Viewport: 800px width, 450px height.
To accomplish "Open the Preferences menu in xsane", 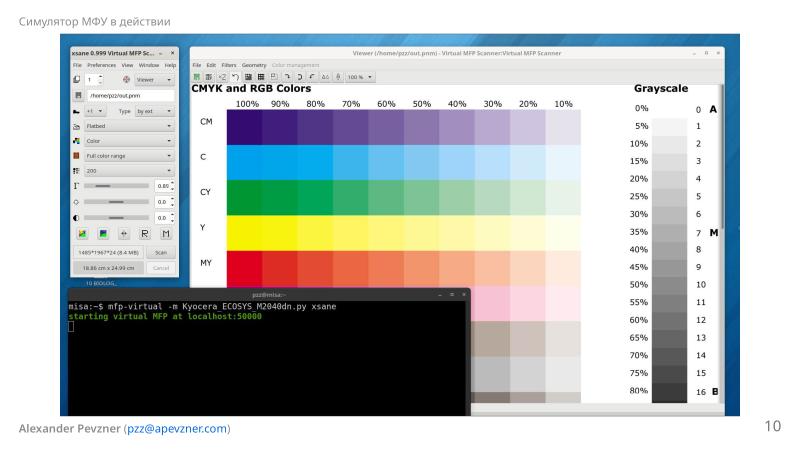I will tap(101, 64).
